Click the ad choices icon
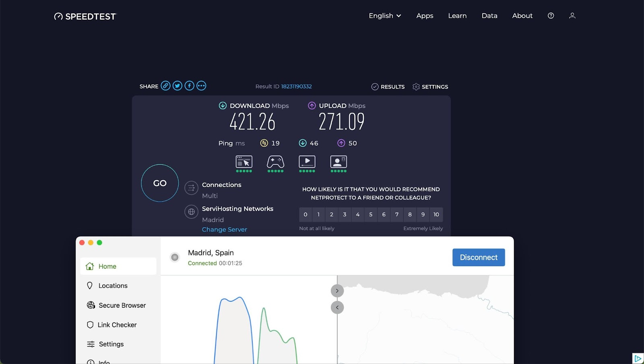Screen dimensions: 644x364 pos(638,358)
